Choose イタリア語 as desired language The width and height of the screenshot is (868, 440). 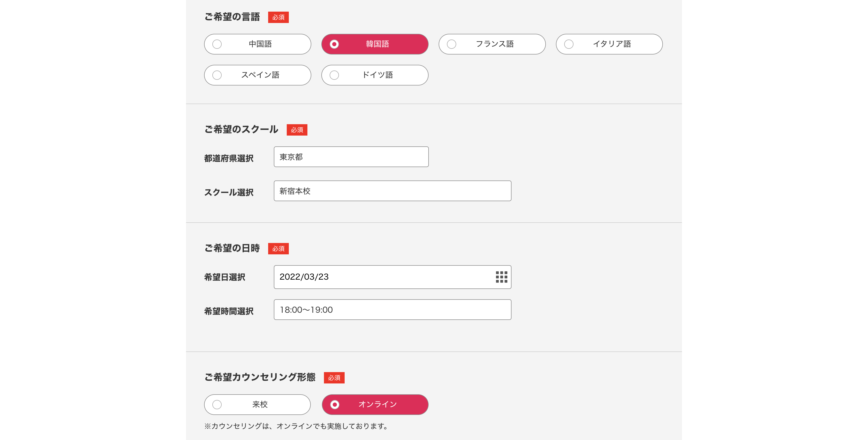609,44
